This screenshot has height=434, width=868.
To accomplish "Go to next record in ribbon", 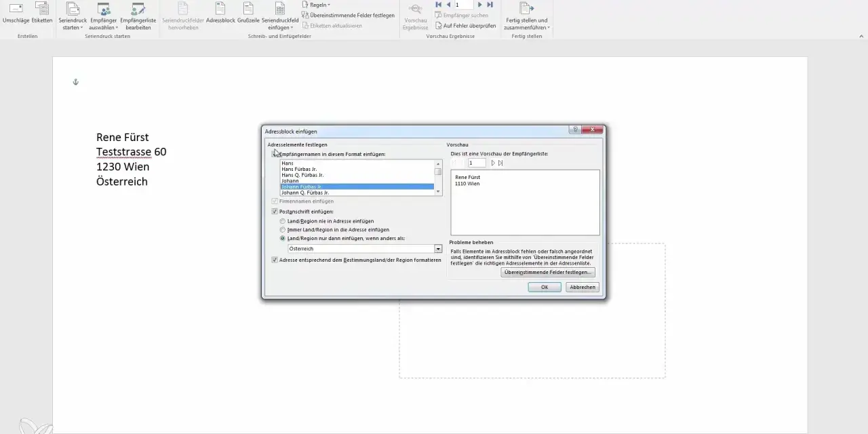I will click(x=480, y=5).
